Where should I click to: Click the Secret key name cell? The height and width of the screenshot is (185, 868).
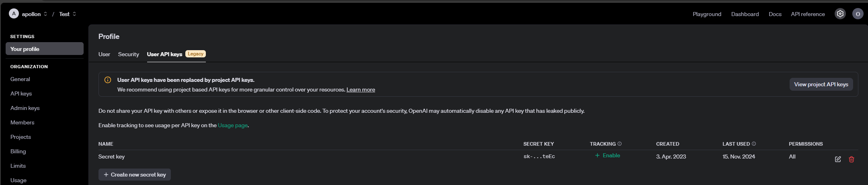point(111,157)
